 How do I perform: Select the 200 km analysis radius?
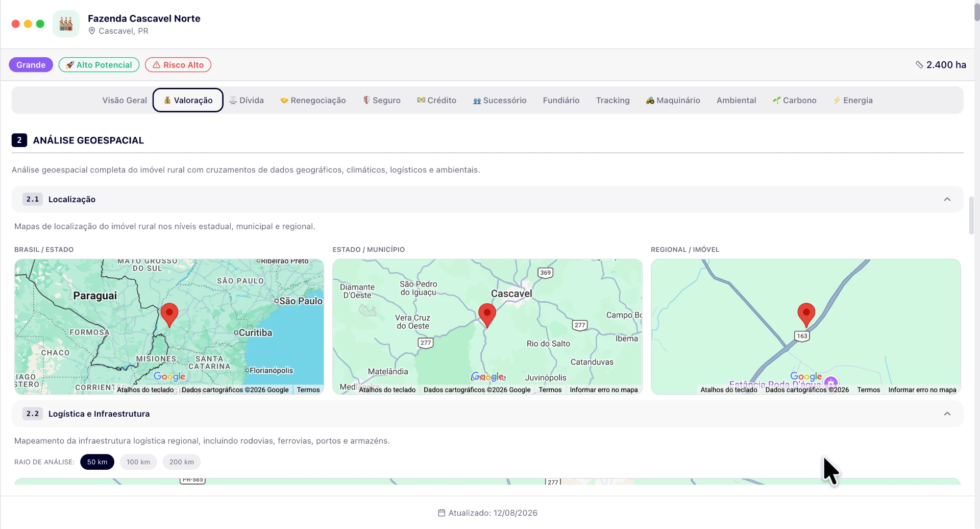pyautogui.click(x=182, y=462)
